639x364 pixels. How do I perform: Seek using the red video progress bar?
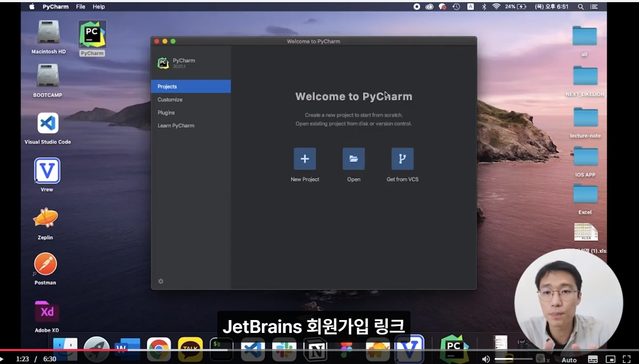click(64, 350)
